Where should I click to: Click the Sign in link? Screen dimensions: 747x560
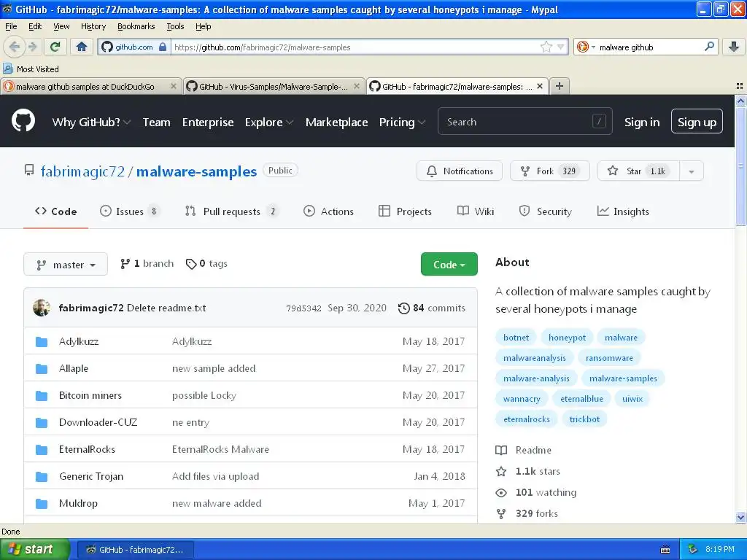tap(642, 122)
